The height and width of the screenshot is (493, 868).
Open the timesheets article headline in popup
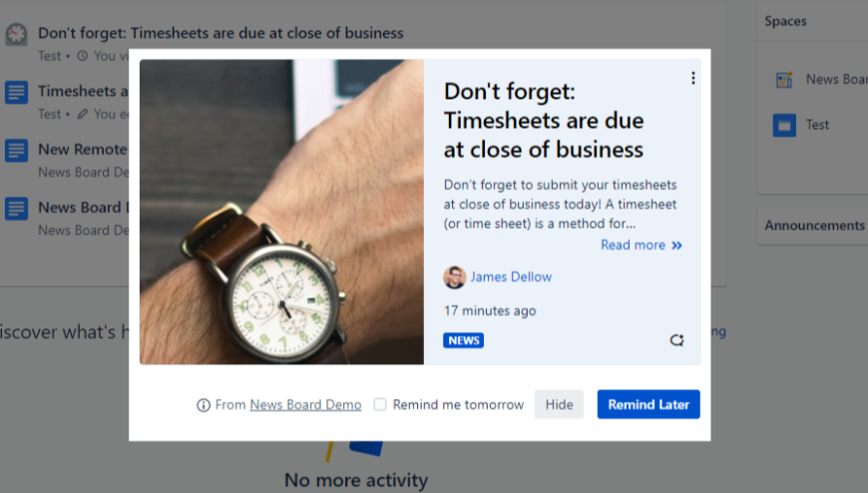(543, 121)
